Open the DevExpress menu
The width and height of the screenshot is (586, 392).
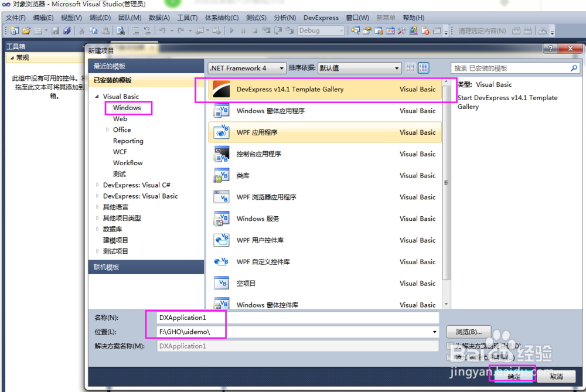[321, 18]
